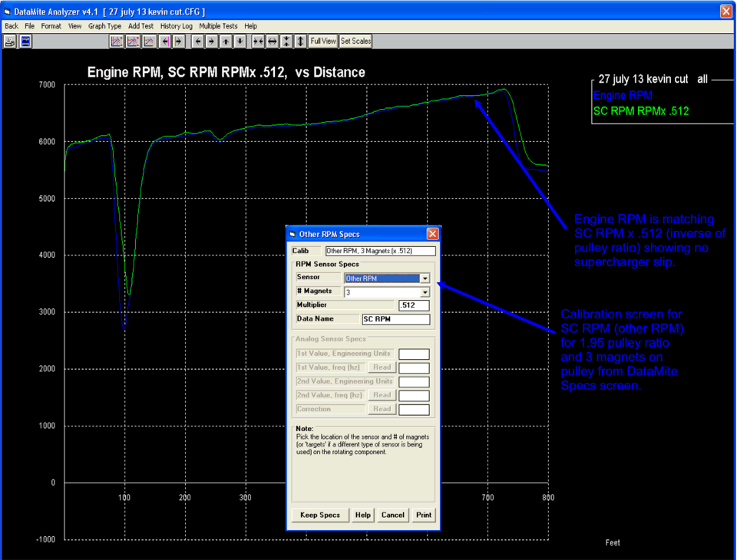Image resolution: width=737 pixels, height=560 pixels.
Task: Click the blue screen icon beside the printer
Action: [x=25, y=41]
